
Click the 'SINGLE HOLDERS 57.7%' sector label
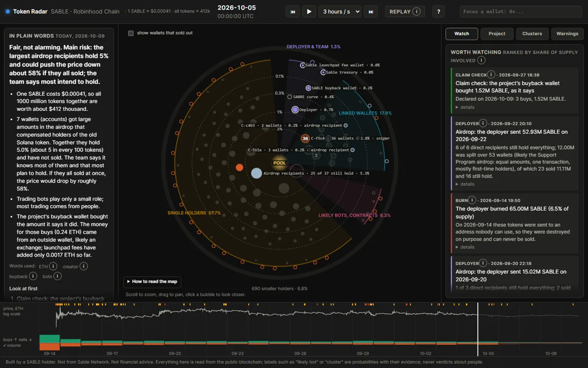(194, 213)
